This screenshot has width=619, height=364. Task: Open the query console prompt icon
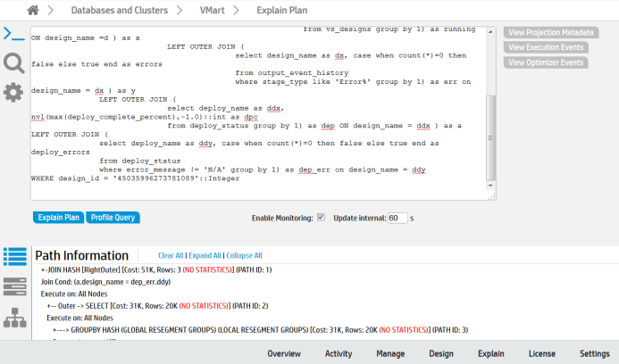13,34
